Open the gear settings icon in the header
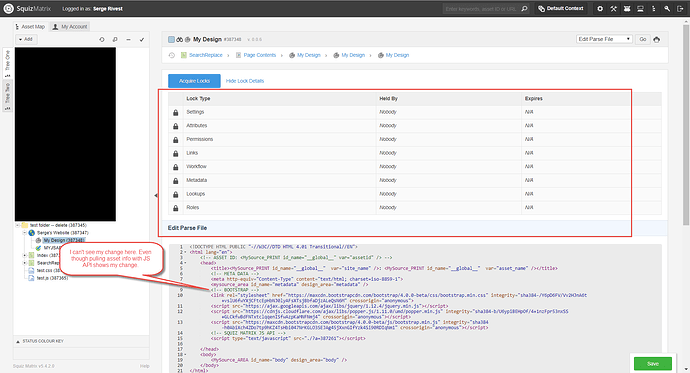Screen dimensions: 690x373 [600, 8]
